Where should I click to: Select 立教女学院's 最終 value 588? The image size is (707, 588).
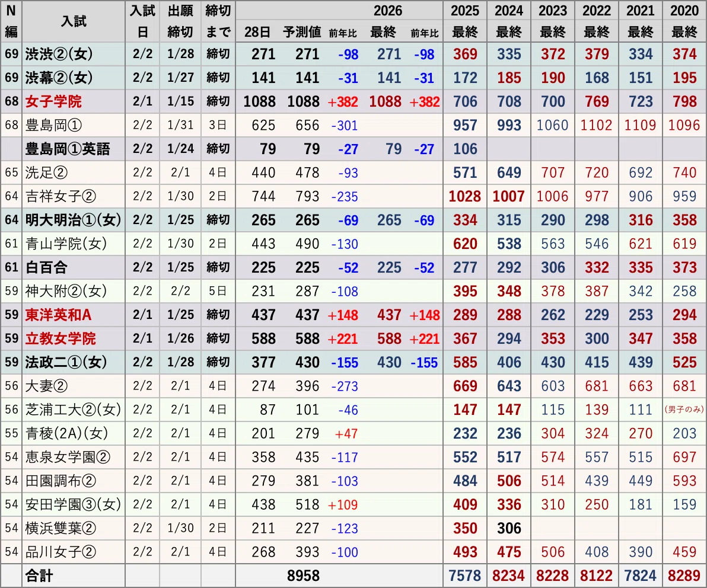click(389, 339)
